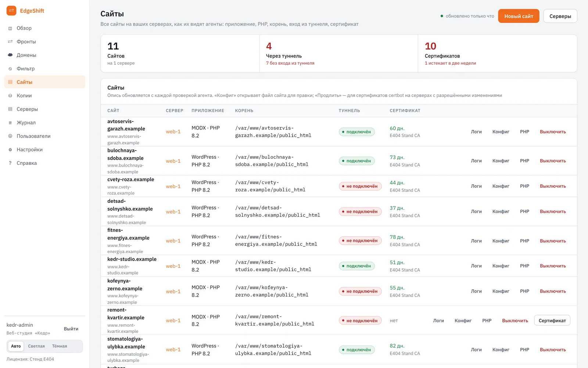
Task: Click the Пользователи smiley icon
Action: coord(10,136)
